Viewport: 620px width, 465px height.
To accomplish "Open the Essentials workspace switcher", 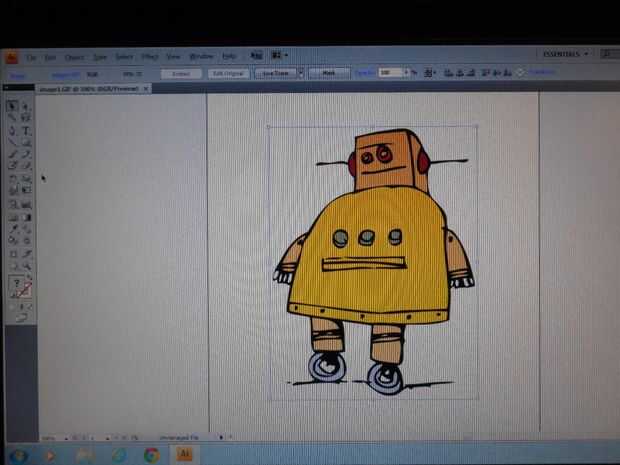I will (x=565, y=54).
